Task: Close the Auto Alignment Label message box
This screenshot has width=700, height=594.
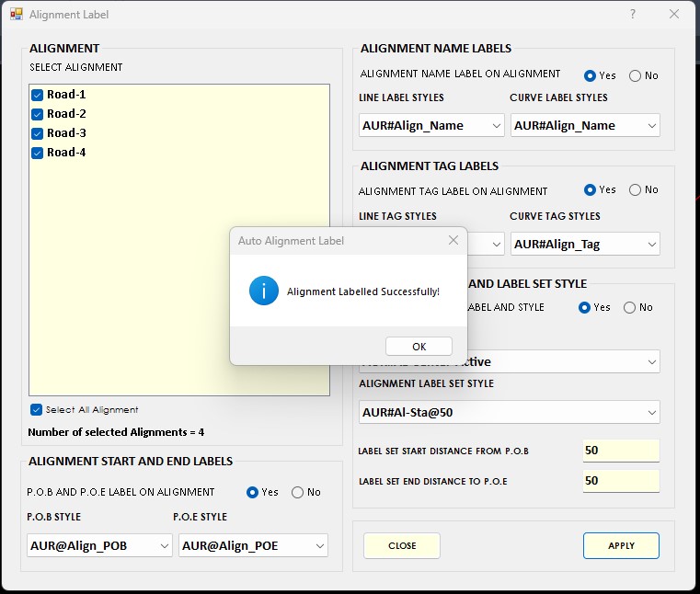Action: click(x=453, y=240)
